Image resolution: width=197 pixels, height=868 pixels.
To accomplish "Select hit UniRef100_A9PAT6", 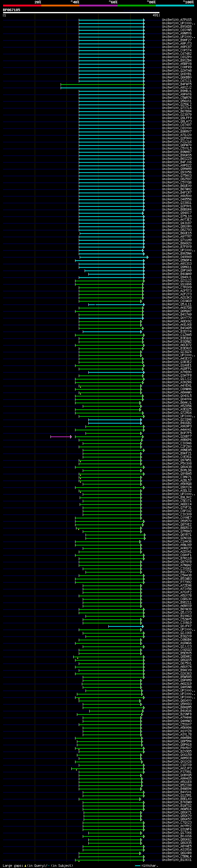I will 177,95.
